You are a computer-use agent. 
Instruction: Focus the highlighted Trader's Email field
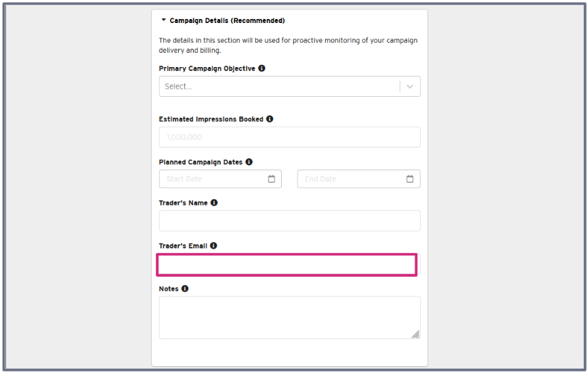287,265
